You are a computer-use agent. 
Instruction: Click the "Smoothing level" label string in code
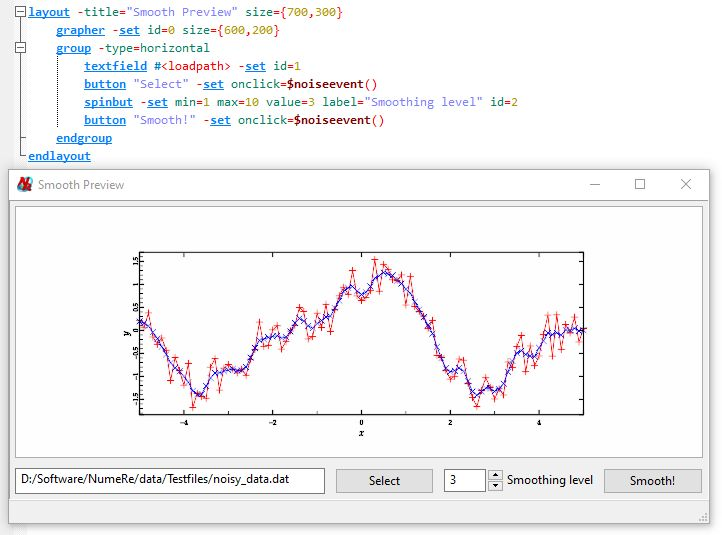(423, 102)
